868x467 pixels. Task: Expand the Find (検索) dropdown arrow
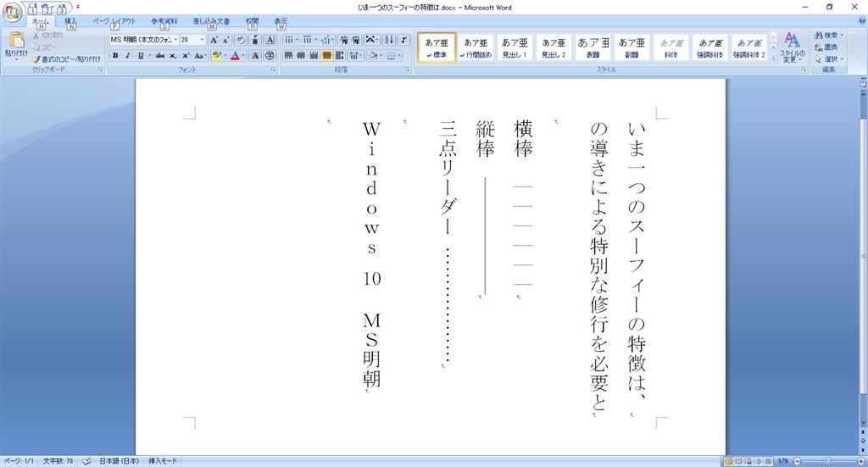click(x=842, y=35)
